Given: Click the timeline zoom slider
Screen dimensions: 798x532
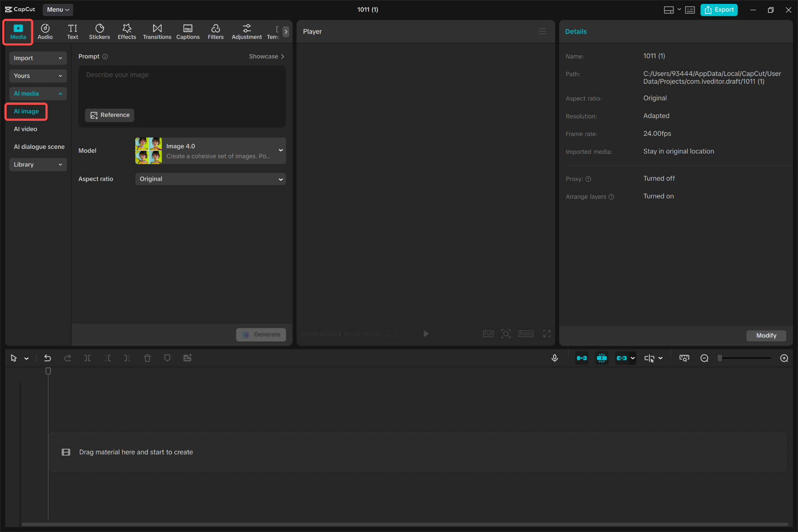Looking at the screenshot, I should [744, 358].
